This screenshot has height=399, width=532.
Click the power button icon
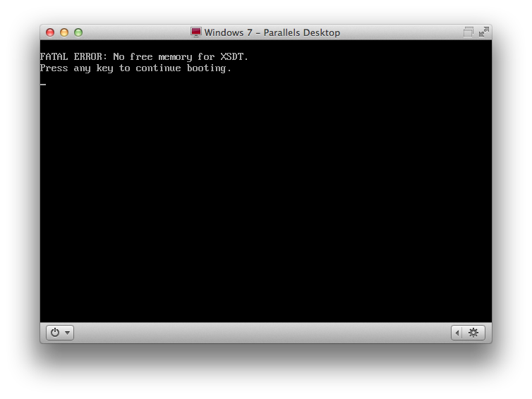(55, 333)
